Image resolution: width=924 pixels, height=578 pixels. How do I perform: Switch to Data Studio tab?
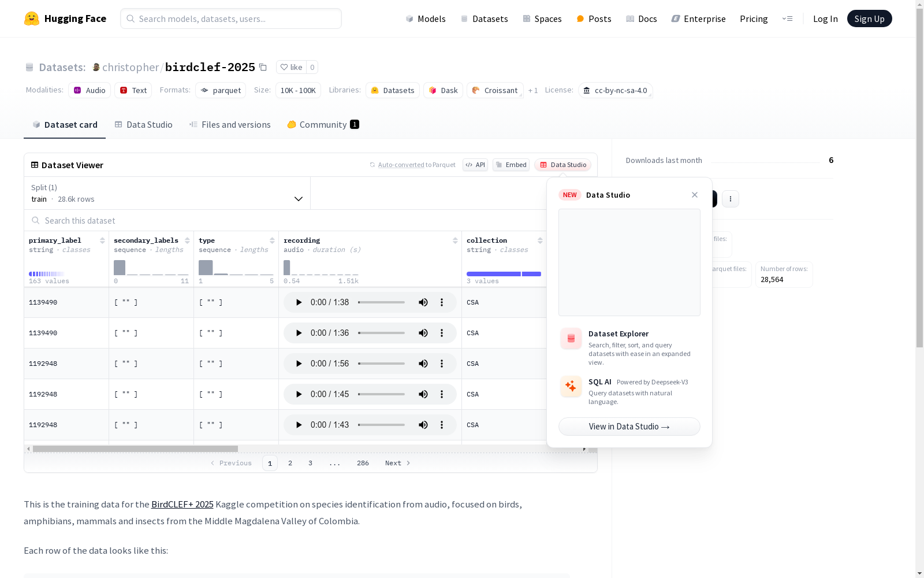pyautogui.click(x=143, y=125)
